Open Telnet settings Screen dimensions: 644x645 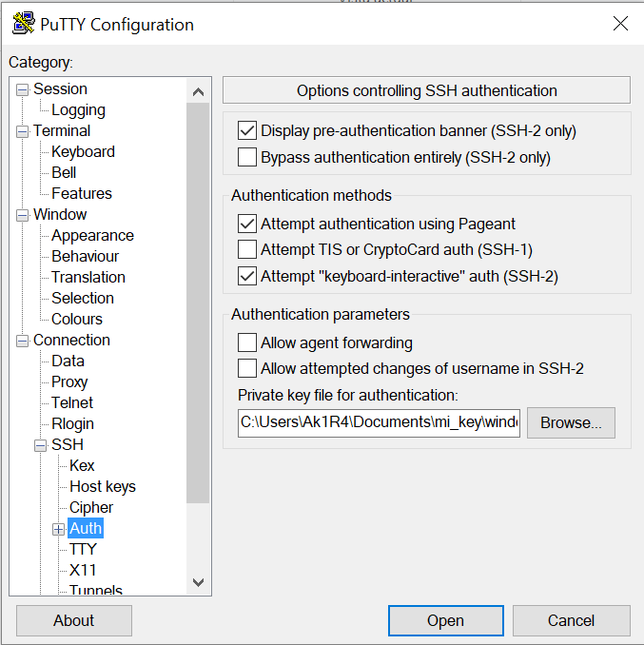click(x=72, y=402)
